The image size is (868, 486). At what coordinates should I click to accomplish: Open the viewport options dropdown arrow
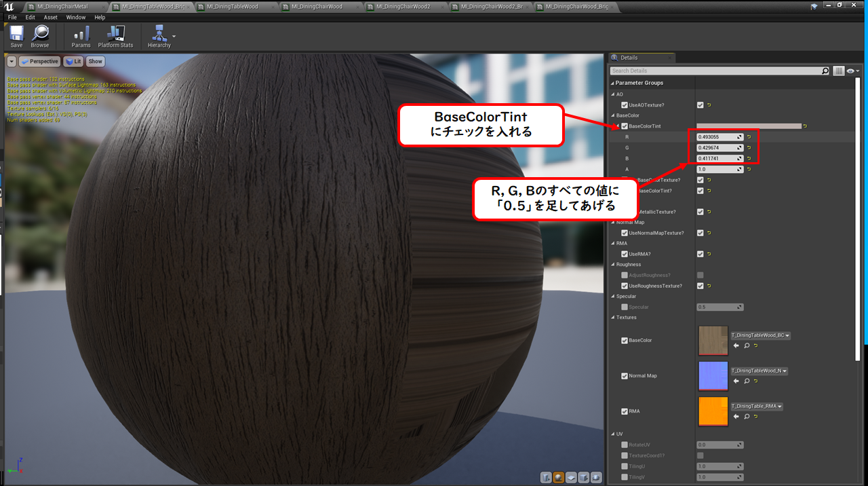[12, 61]
